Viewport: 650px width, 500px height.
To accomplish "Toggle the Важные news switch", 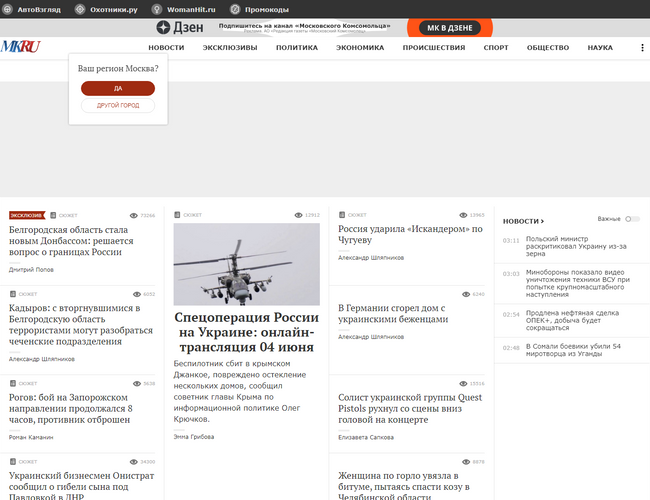I will [632, 219].
